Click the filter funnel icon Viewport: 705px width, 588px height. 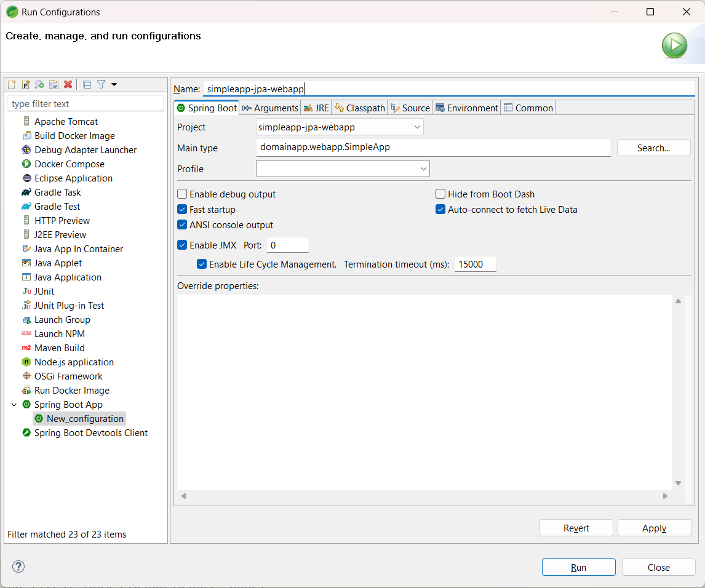(102, 84)
